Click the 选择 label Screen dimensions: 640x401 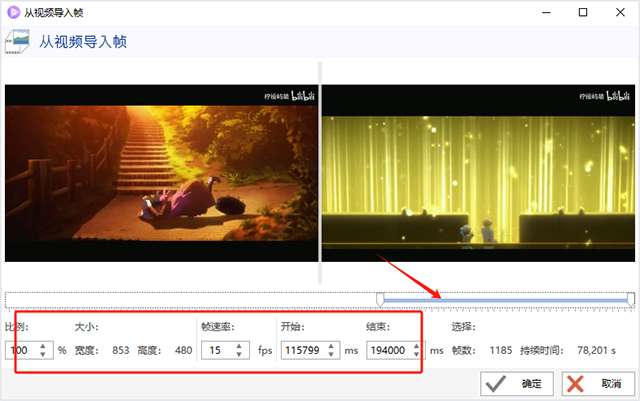point(464,327)
